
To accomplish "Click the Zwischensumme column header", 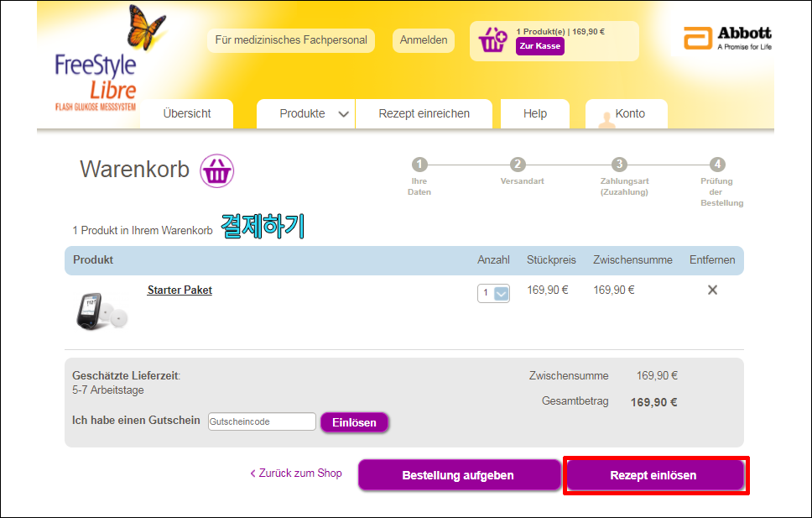I will (x=632, y=259).
